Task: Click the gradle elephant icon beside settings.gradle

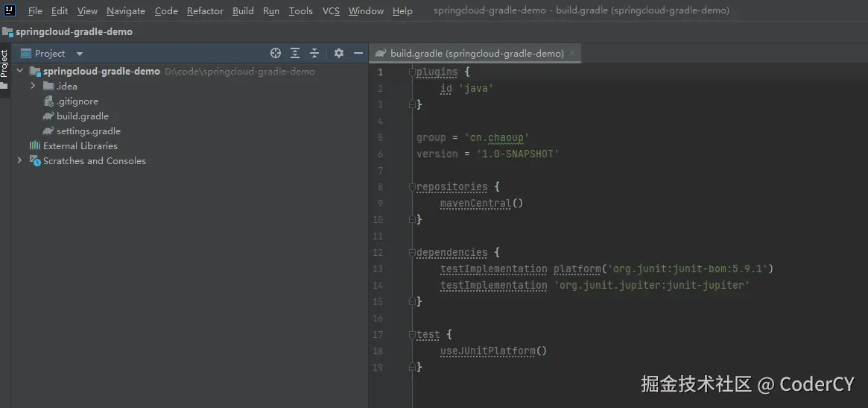Action: click(48, 131)
